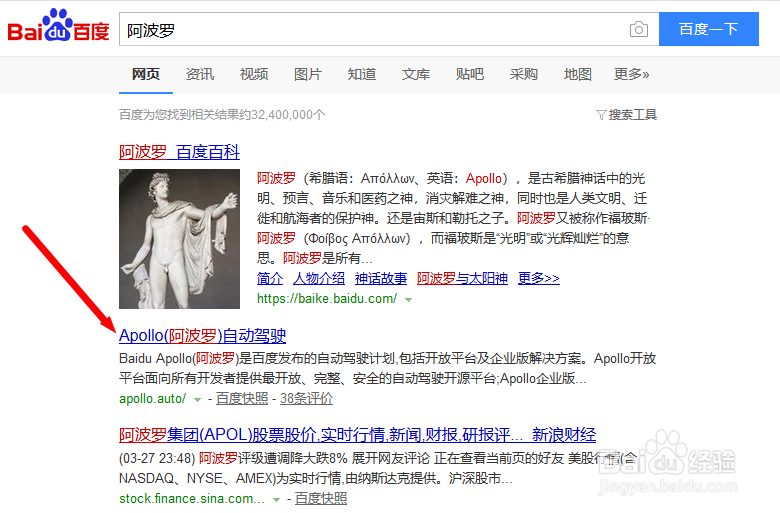Open the 知道 tab
The height and width of the screenshot is (513, 780).
[362, 74]
